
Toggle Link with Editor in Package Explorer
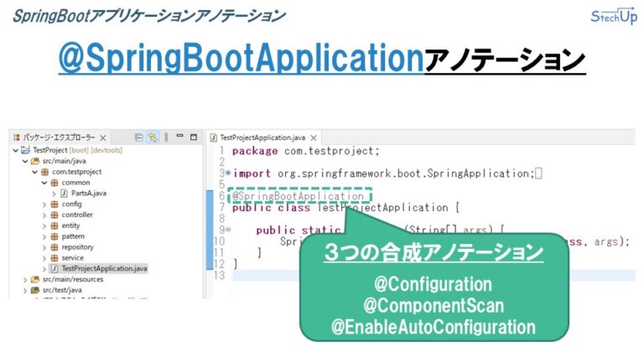(152, 137)
